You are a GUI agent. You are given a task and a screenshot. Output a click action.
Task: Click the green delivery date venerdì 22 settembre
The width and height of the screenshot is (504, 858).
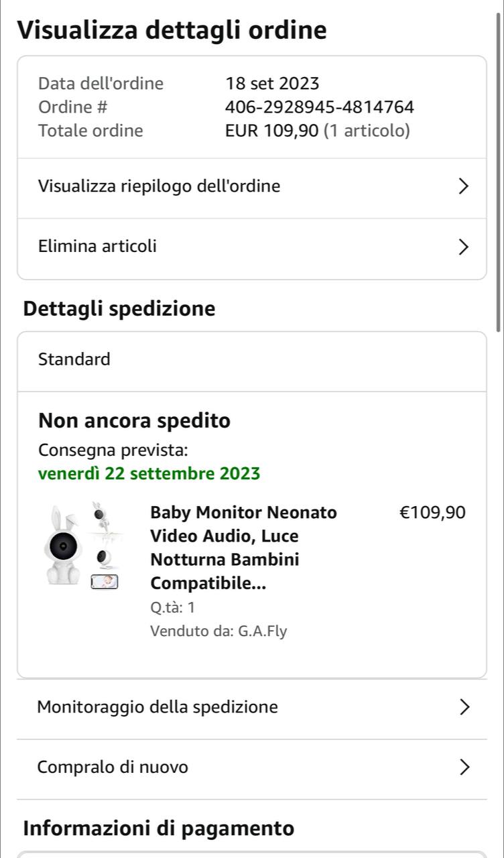click(x=149, y=474)
